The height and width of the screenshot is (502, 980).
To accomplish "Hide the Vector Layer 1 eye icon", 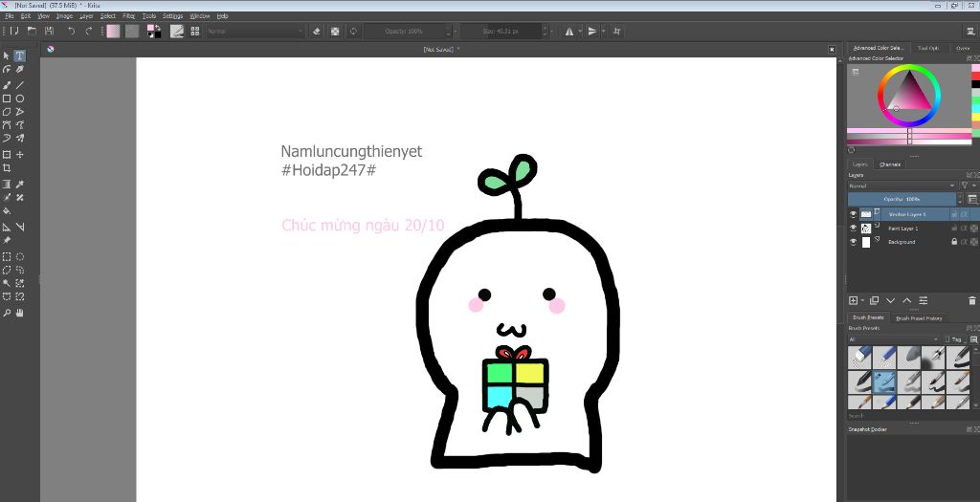I will pyautogui.click(x=853, y=214).
